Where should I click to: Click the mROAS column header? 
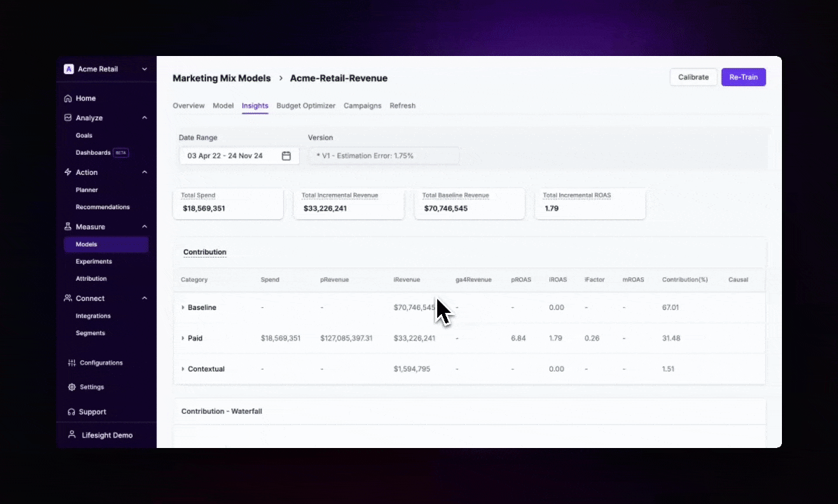click(x=633, y=280)
